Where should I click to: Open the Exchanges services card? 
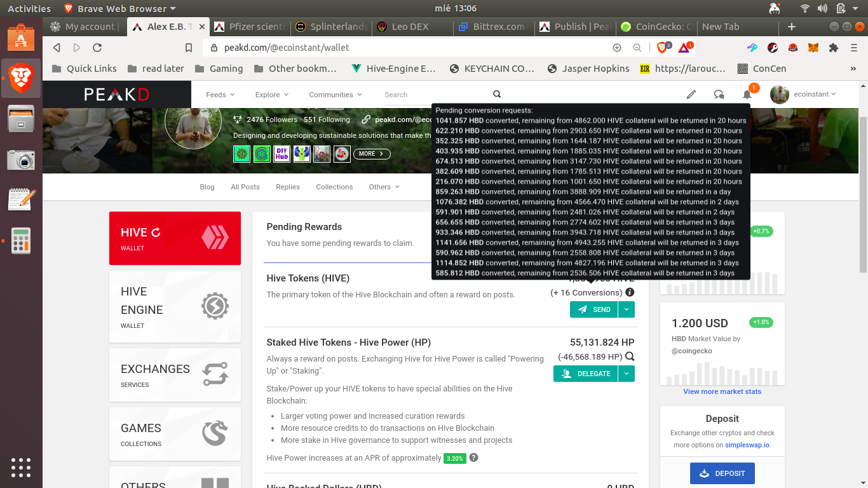175,375
